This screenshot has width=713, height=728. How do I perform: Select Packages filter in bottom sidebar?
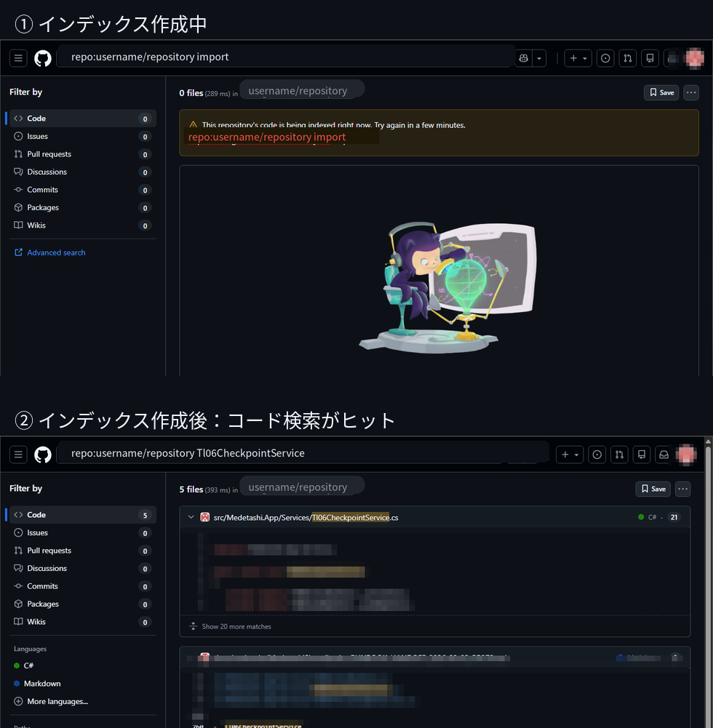(x=83, y=604)
